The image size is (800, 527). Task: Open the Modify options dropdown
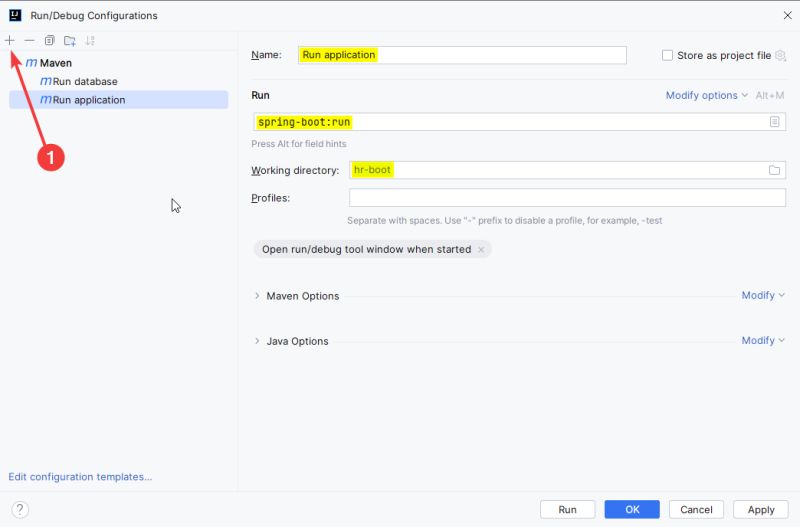pos(706,95)
